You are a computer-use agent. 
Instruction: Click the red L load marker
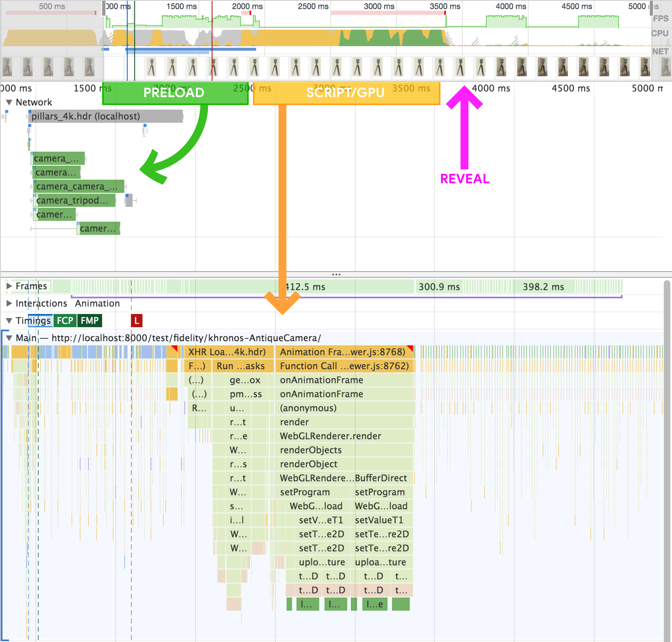tap(136, 321)
